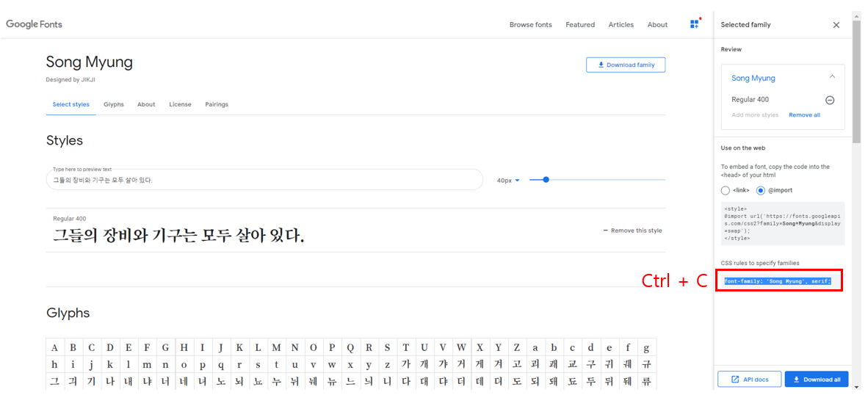The width and height of the screenshot is (868, 406).
Task: Select glyph M in the glyph grid
Action: coord(276,348)
